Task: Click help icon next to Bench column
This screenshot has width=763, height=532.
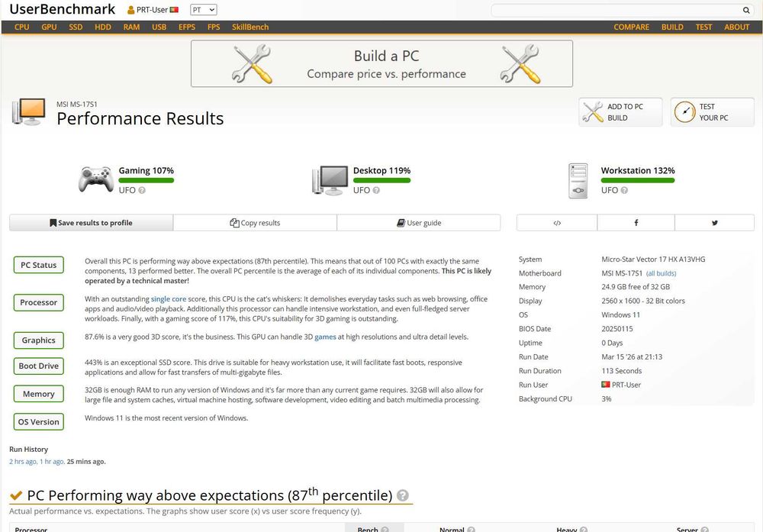Action: click(x=385, y=529)
